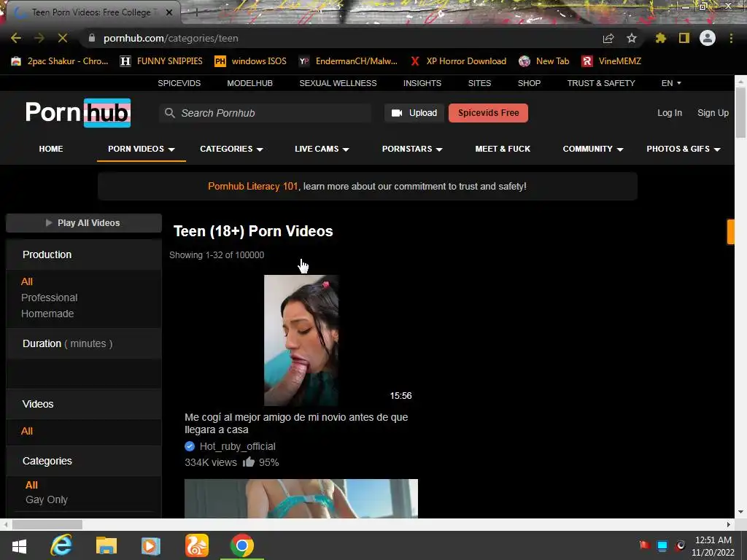This screenshot has width=747, height=560.
Task: Open the Pornhub Literacy 101 link
Action: pyautogui.click(x=253, y=186)
